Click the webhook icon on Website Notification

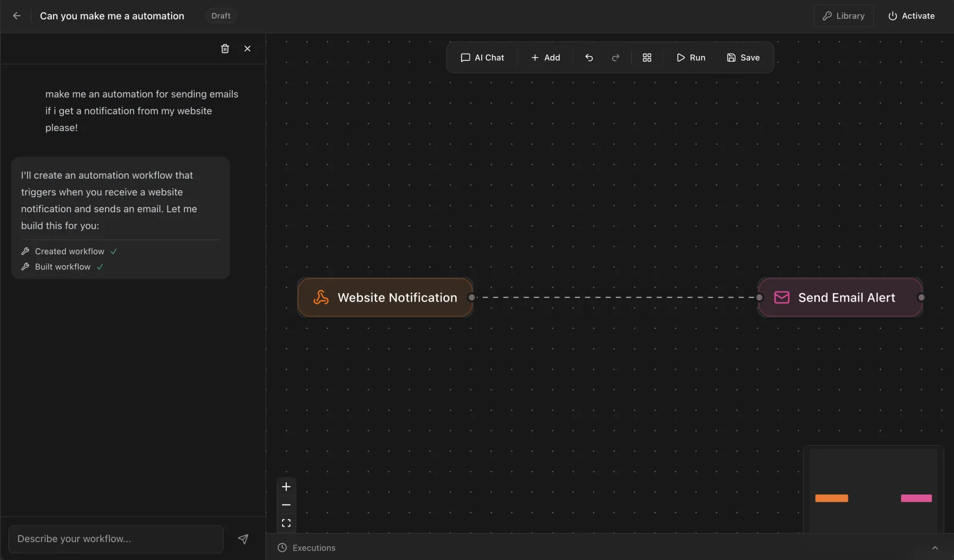[x=321, y=297]
